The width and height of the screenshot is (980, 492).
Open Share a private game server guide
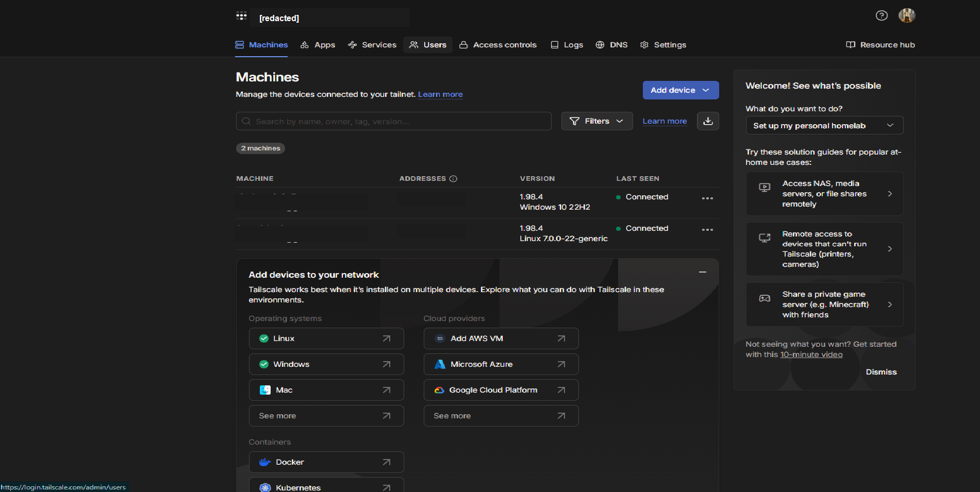(x=824, y=304)
